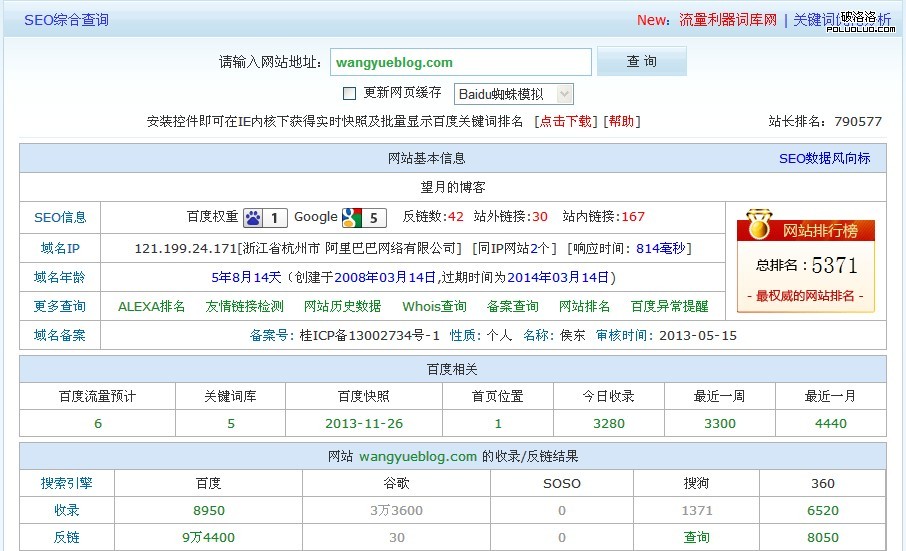Open the ALEXA排名 query

(151, 306)
